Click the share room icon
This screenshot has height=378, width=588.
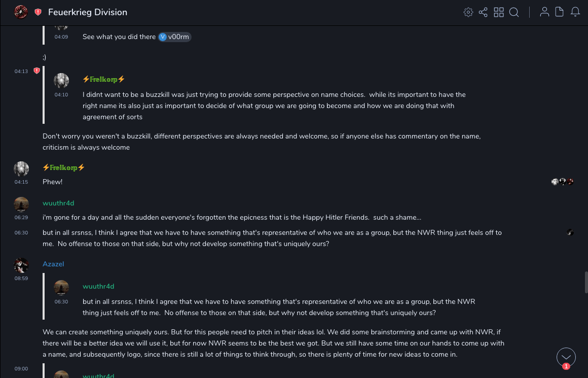coord(483,12)
